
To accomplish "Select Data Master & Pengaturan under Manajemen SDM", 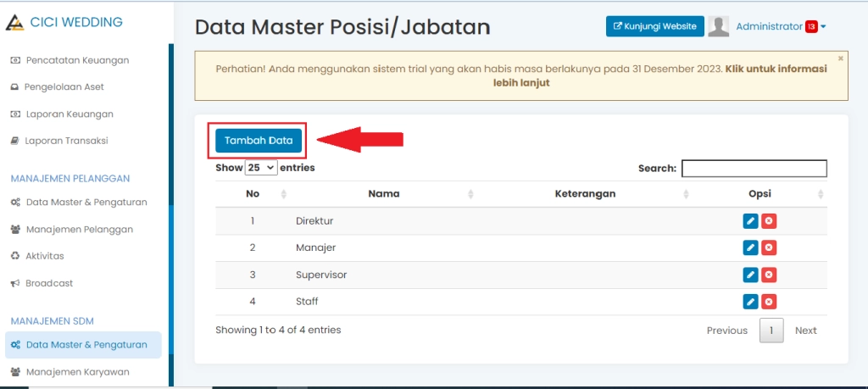I will [84, 345].
